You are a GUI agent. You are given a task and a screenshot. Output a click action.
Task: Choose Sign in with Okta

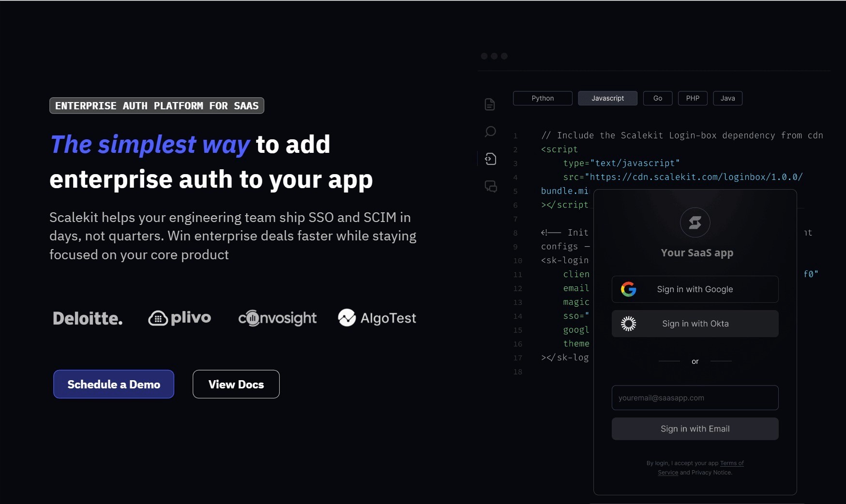695,324
